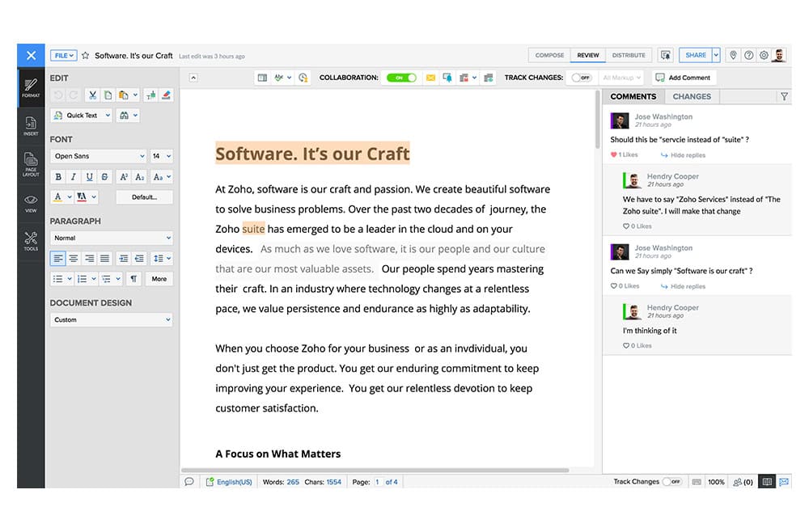Screen dimensions: 809x532
Task: Click the font color A swatch
Action: (x=57, y=197)
